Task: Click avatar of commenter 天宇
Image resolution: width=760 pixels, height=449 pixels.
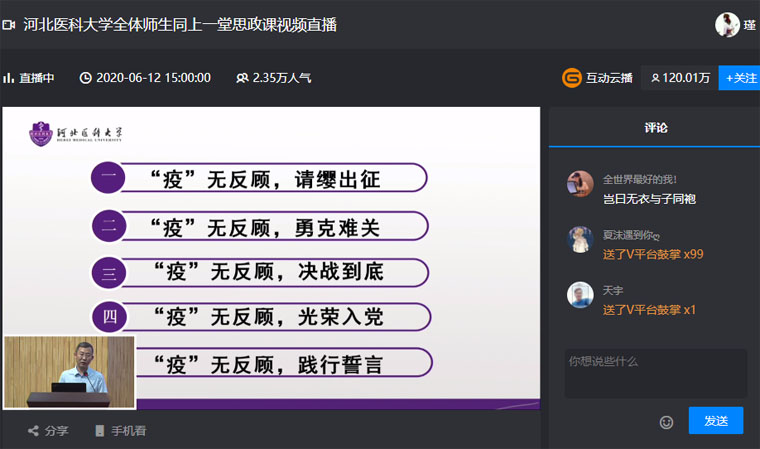Action: (x=580, y=295)
